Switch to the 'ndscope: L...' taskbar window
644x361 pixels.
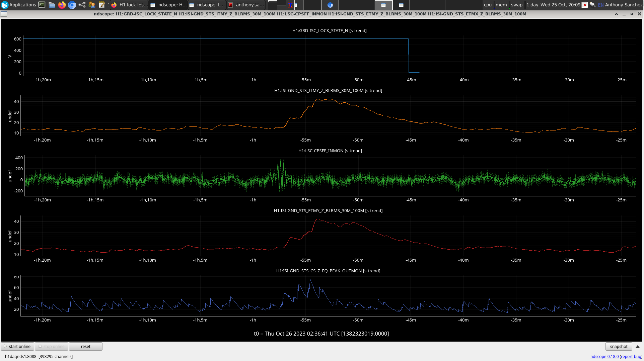pyautogui.click(x=207, y=5)
